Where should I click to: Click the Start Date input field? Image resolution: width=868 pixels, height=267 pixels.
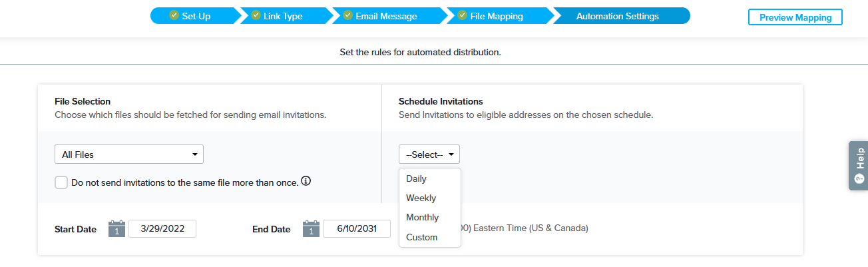click(x=162, y=228)
